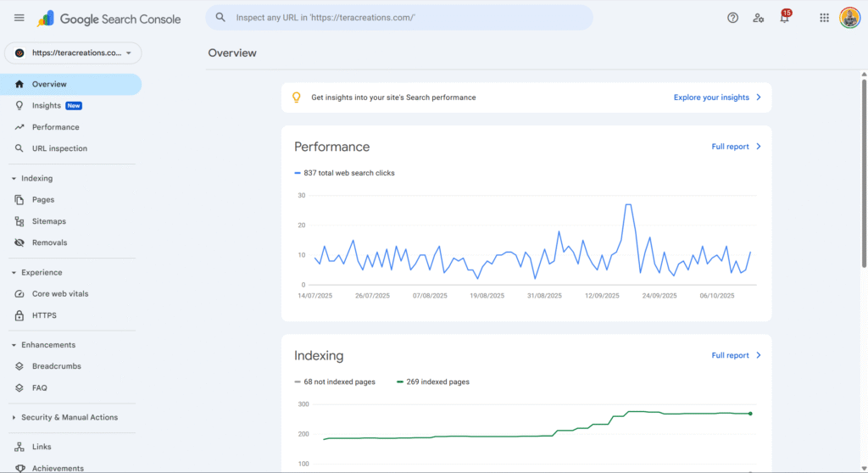
Task: Click chevron beside Performance Full report
Action: click(x=759, y=147)
